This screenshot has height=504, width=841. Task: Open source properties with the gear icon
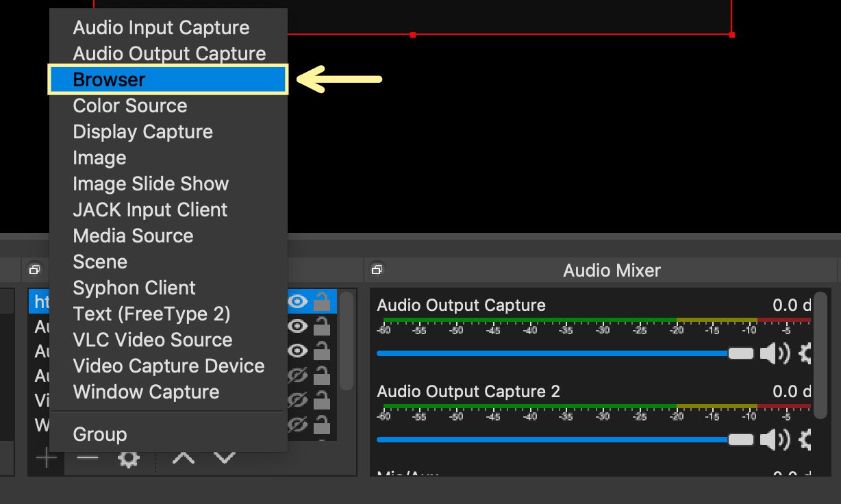tap(129, 458)
